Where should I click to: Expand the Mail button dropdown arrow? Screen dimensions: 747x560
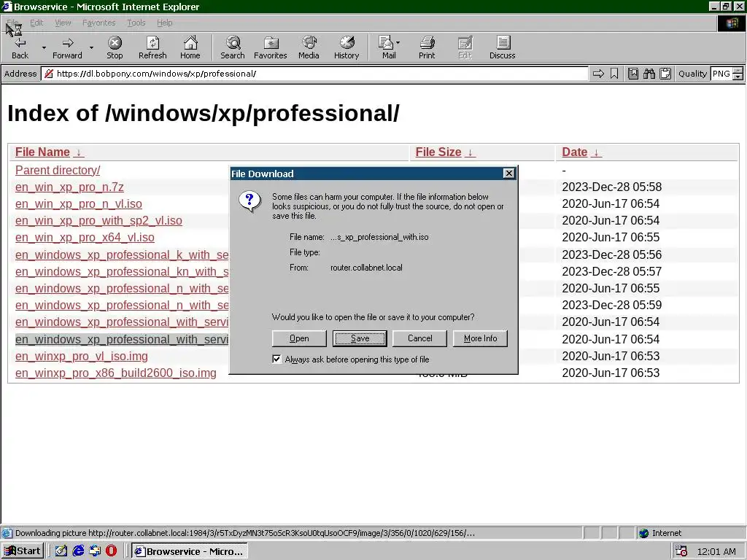point(398,43)
